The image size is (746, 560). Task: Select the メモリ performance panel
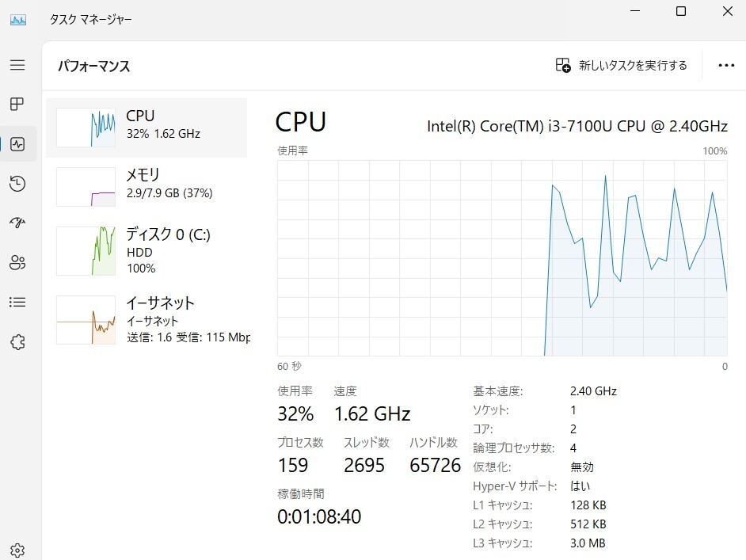(x=150, y=186)
